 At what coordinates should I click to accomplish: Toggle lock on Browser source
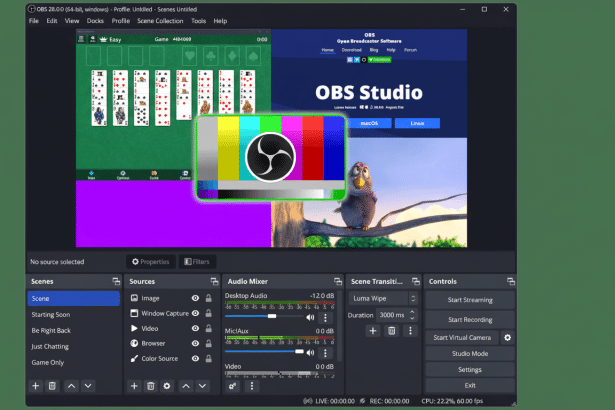209,343
